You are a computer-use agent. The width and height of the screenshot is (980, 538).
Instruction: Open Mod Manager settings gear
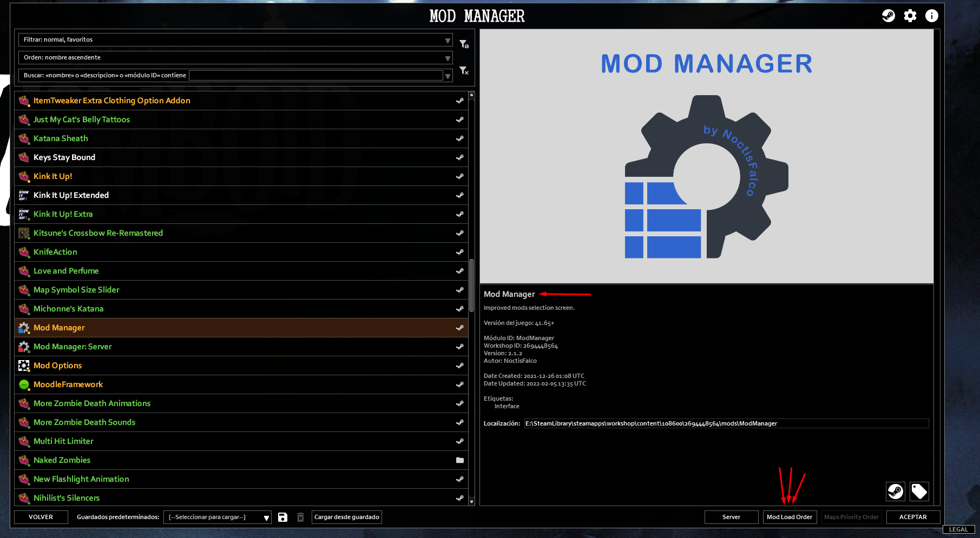910,16
